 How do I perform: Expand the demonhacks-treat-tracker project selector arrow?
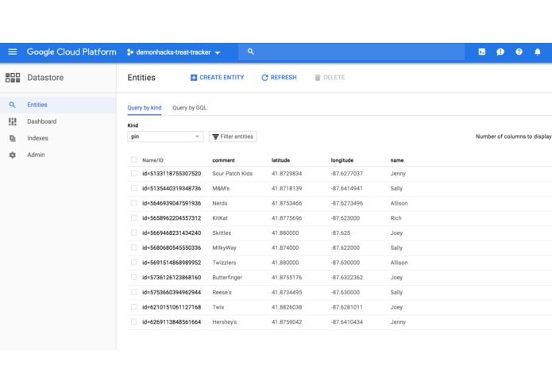tap(218, 52)
